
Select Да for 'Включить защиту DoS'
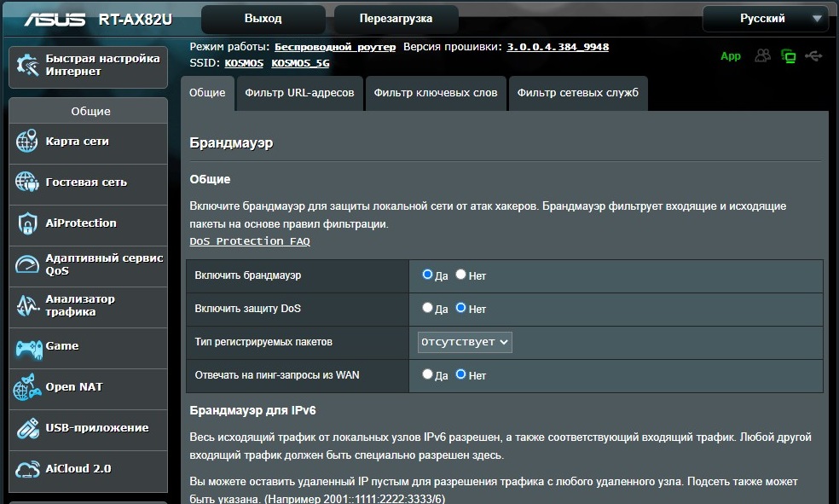click(x=427, y=308)
